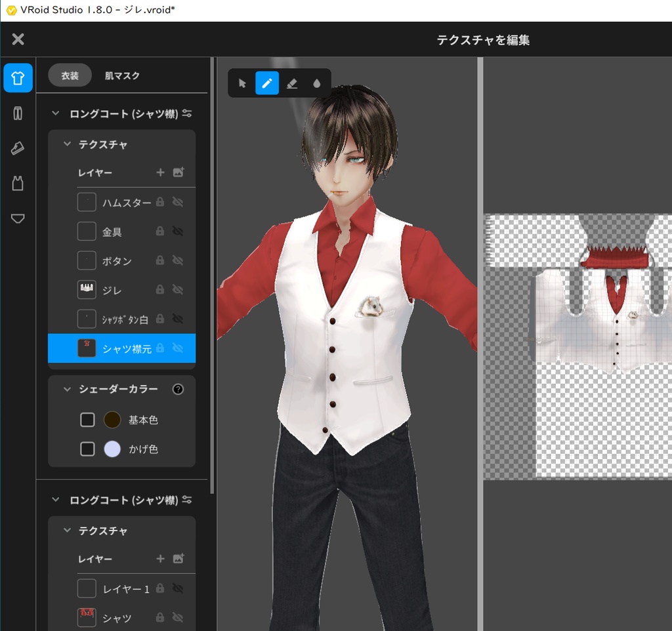Select the ｼｬﾂﾎﾞﾀﾝ白 layer row
Image resolution: width=672 pixels, height=631 pixels.
[x=121, y=319]
